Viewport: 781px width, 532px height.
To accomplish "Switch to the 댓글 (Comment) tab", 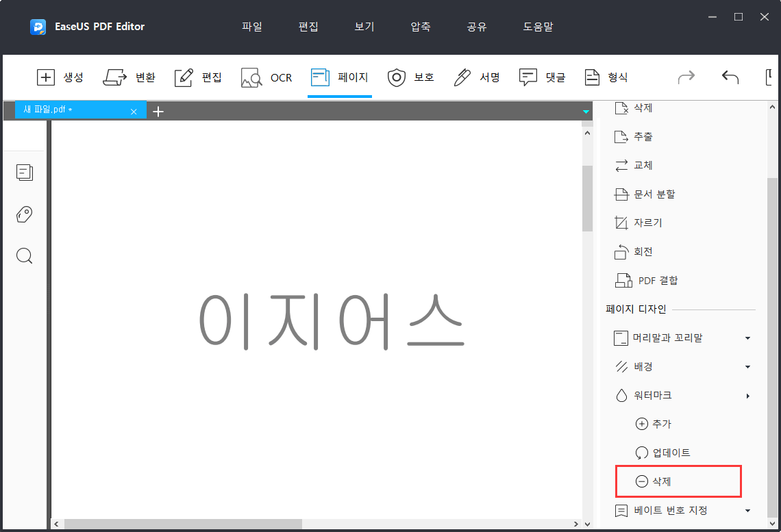I will pos(542,77).
